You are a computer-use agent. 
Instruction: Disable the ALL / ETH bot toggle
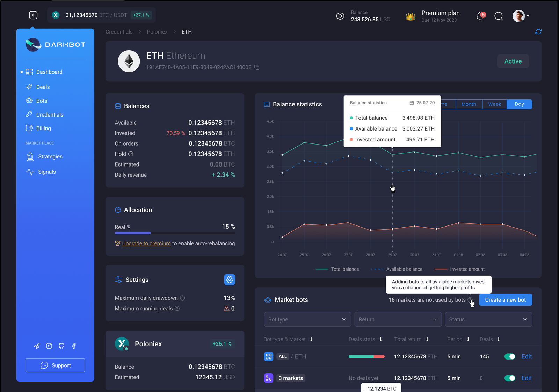510,356
